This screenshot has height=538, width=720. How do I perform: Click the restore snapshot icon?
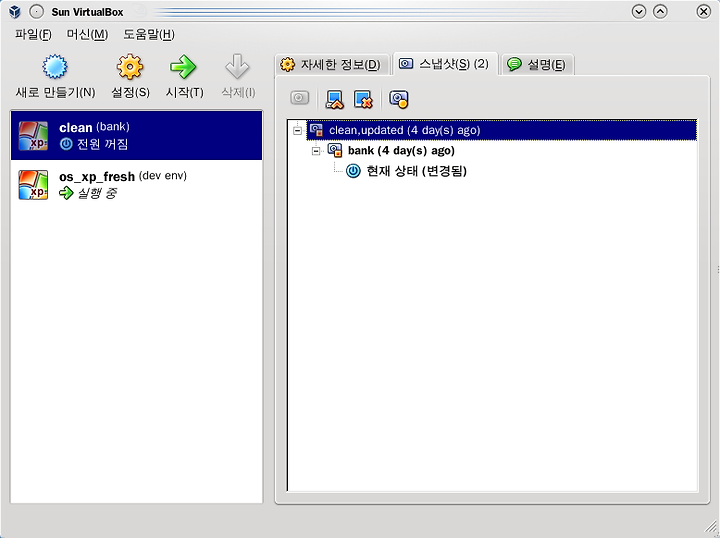(x=334, y=99)
